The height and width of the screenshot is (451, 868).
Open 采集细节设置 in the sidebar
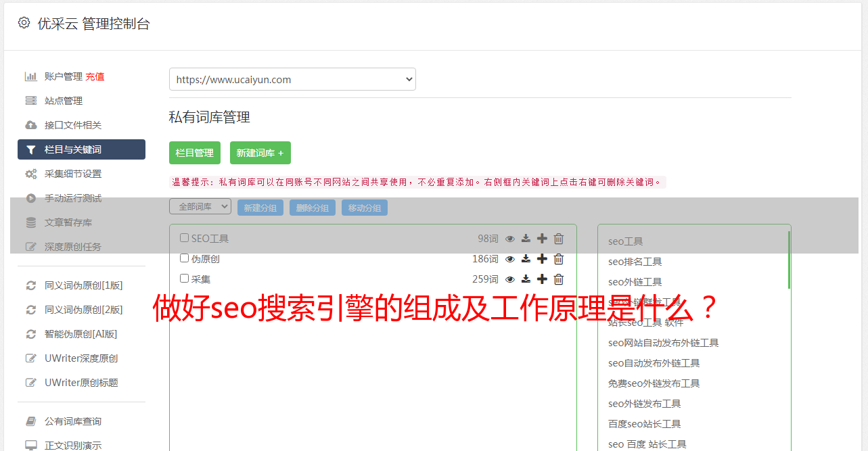[73, 174]
